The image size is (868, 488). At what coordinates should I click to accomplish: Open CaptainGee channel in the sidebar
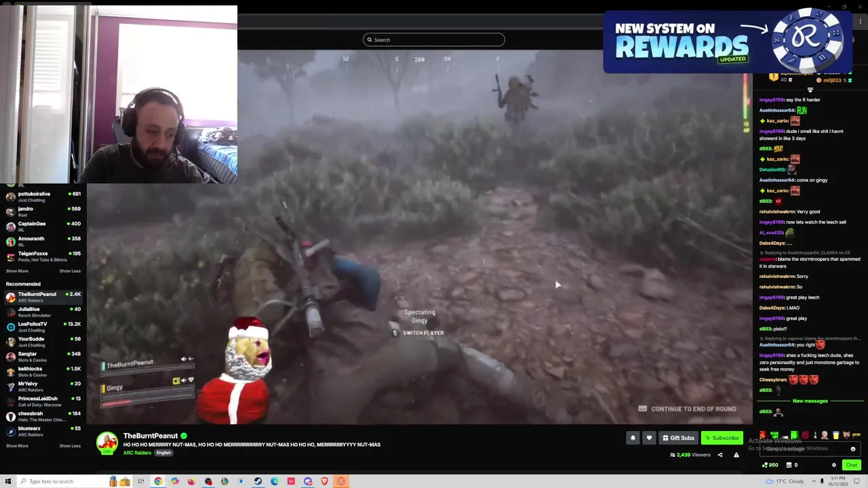(x=43, y=226)
